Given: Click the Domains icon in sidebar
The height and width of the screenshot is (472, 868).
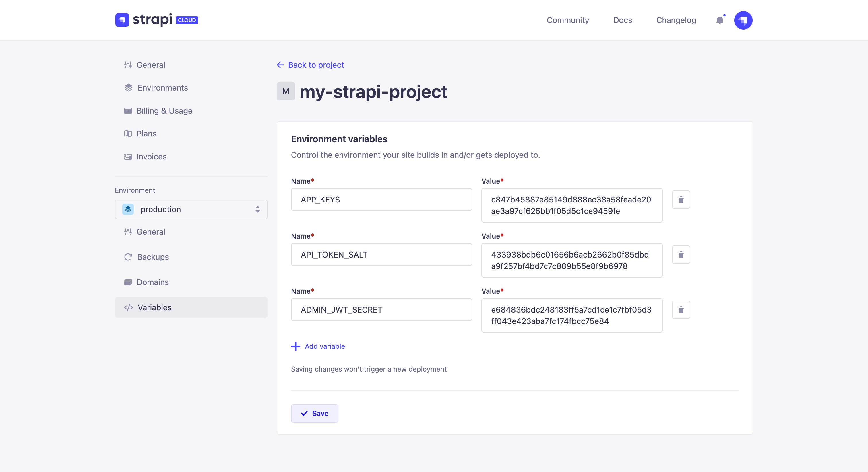Looking at the screenshot, I should pyautogui.click(x=128, y=282).
